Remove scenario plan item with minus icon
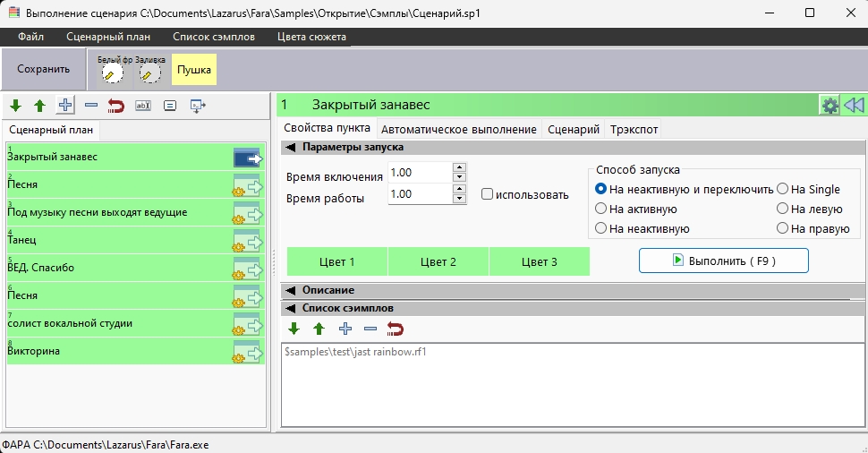868x453 pixels. [x=91, y=106]
